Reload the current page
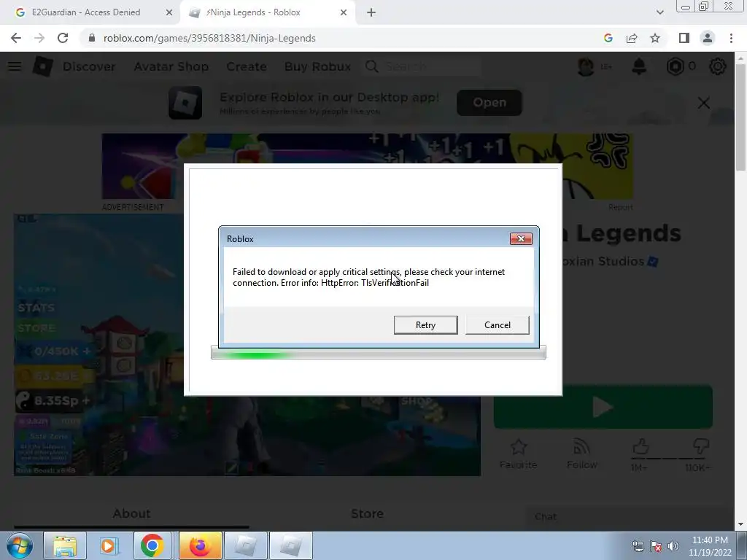Viewport: 747px width, 560px height. (x=63, y=38)
